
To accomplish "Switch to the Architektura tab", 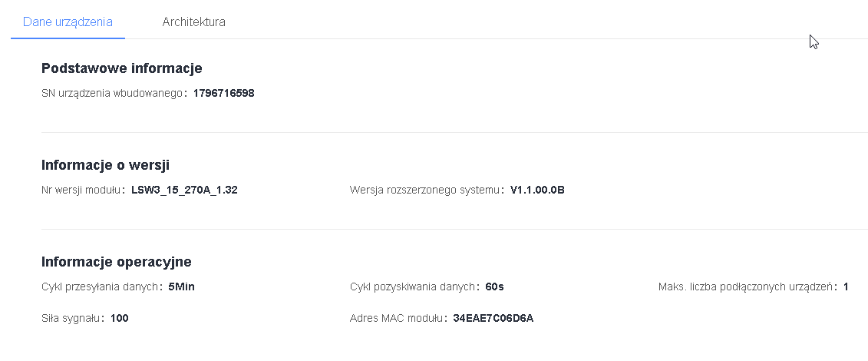I will [x=193, y=22].
